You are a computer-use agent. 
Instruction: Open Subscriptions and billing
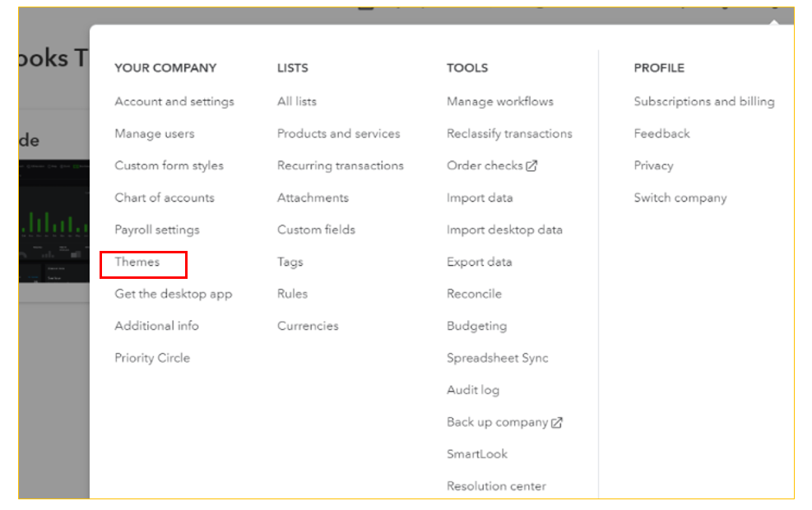(x=704, y=101)
